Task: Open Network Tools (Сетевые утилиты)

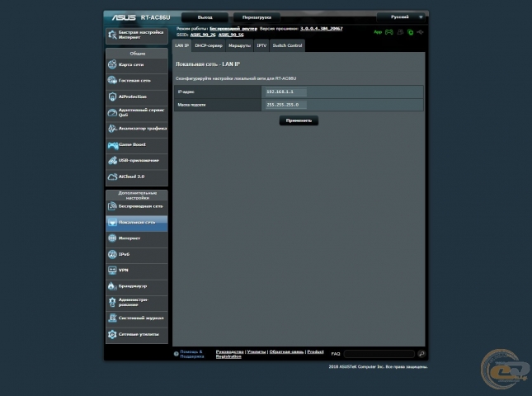Action: (137, 335)
